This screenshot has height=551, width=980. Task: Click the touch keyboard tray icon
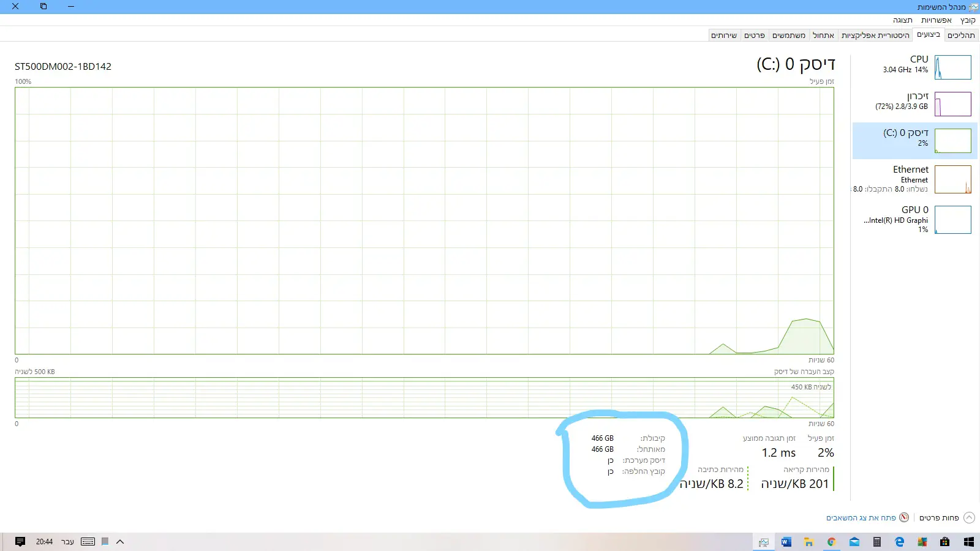pos(88,542)
